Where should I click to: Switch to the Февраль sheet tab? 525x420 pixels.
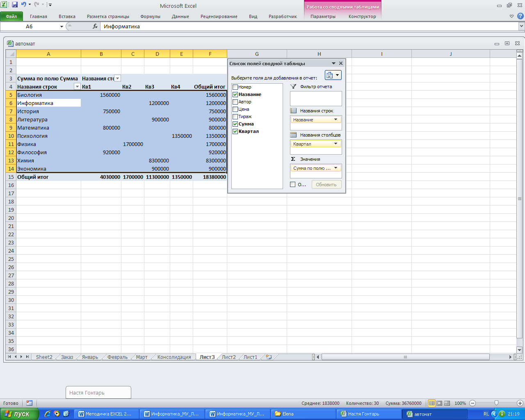click(117, 357)
